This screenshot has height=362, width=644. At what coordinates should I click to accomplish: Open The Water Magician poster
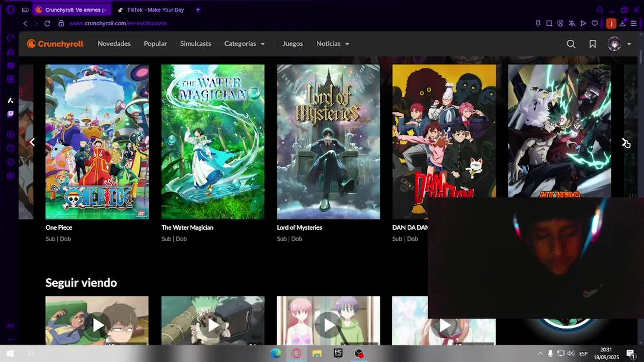tap(213, 142)
